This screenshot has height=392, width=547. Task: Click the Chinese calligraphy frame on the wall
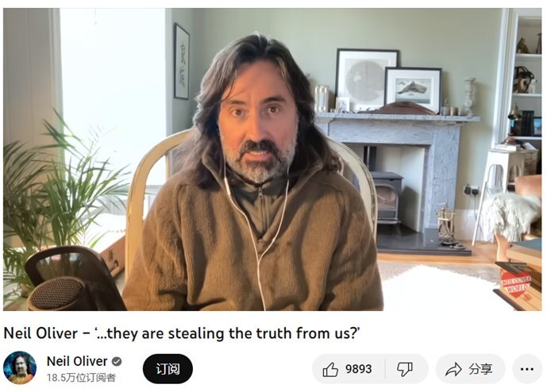(x=181, y=61)
